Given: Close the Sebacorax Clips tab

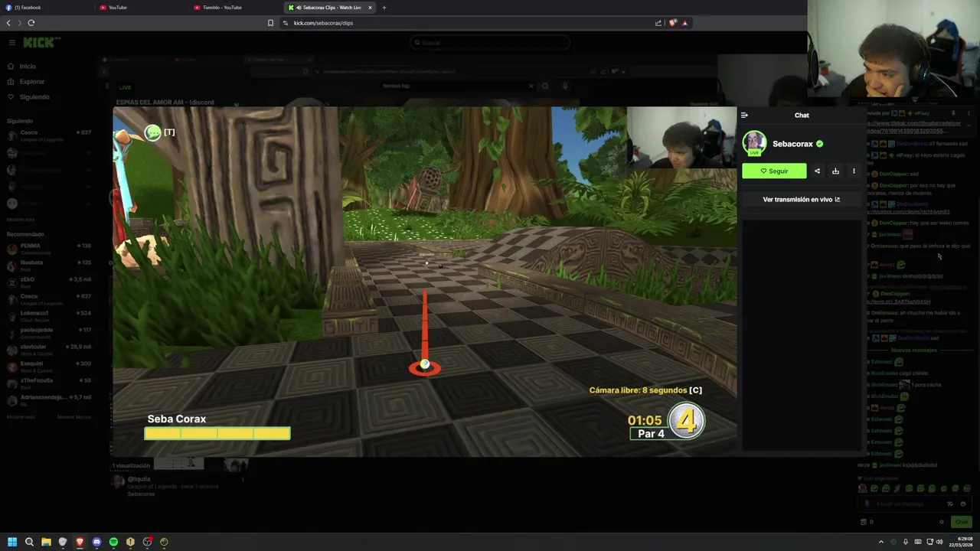Looking at the screenshot, I should click(370, 8).
